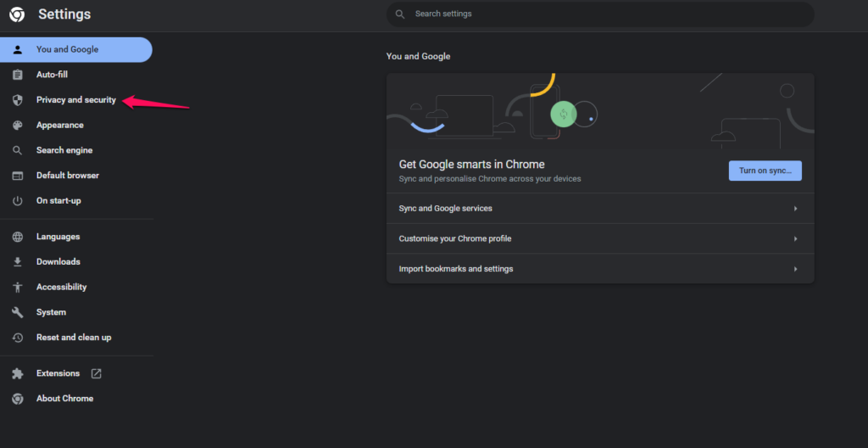868x448 pixels.
Task: Open the Search engine menu item
Action: pos(64,150)
